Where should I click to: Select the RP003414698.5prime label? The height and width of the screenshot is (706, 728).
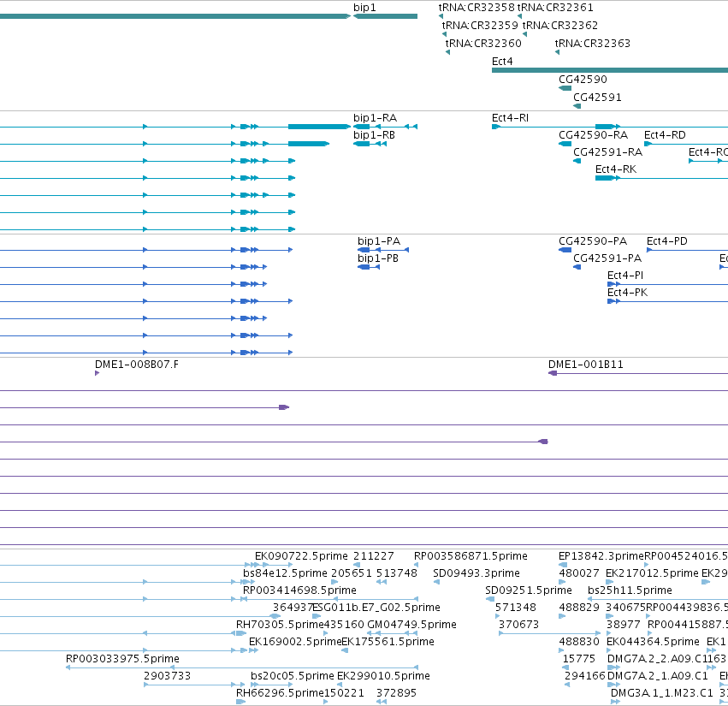[x=299, y=590]
